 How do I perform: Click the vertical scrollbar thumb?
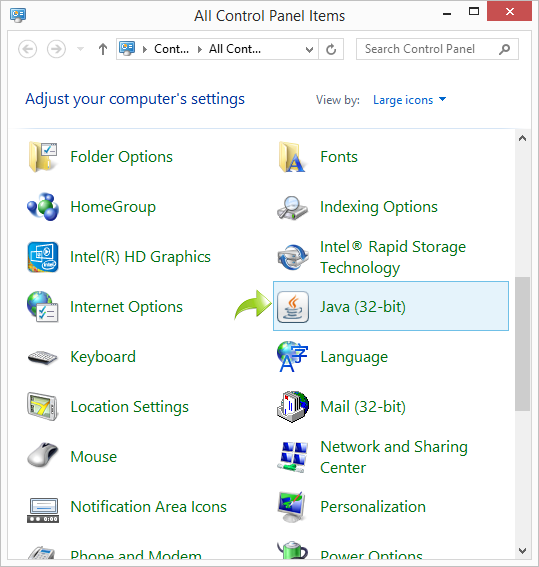(x=522, y=344)
